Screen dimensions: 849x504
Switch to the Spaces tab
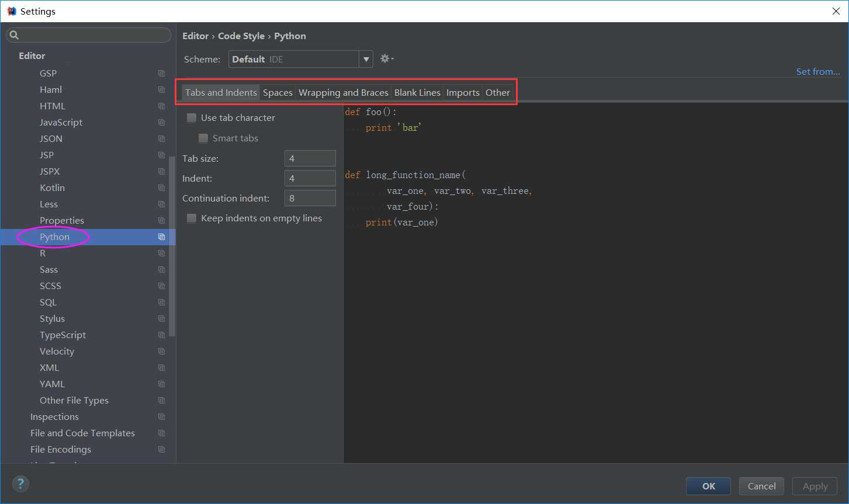[x=278, y=92]
